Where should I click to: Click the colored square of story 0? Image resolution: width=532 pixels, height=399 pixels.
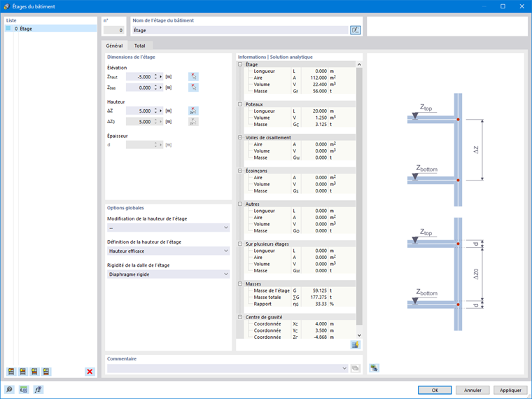pos(8,29)
